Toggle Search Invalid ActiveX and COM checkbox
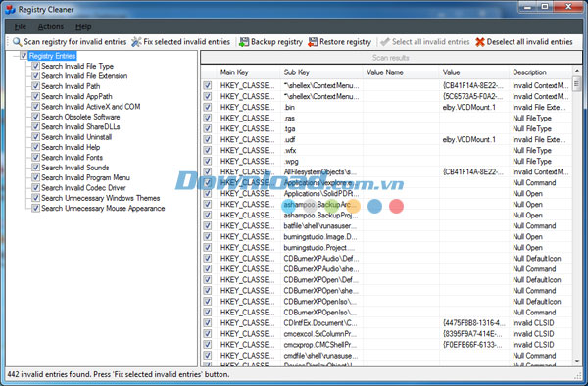 pos(35,107)
